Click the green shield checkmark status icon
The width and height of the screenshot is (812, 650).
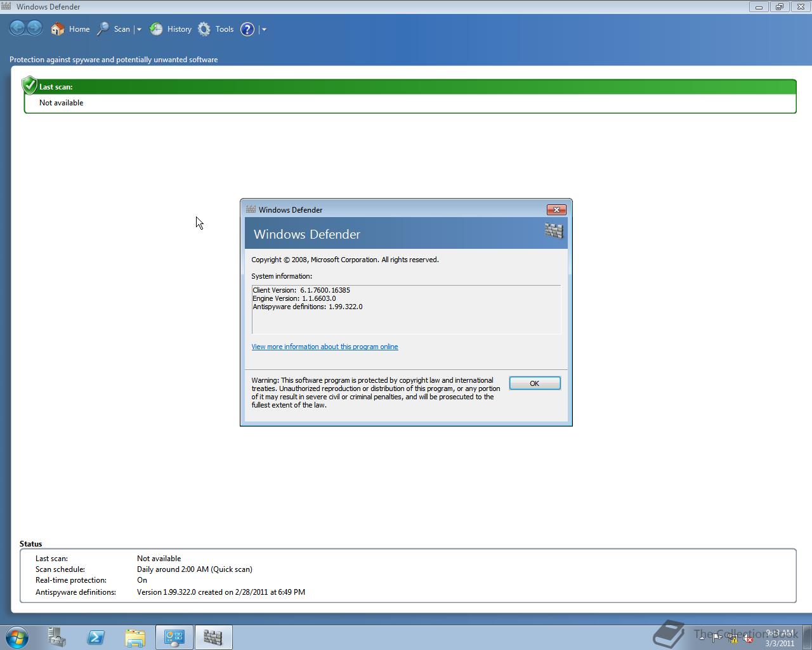coord(29,85)
